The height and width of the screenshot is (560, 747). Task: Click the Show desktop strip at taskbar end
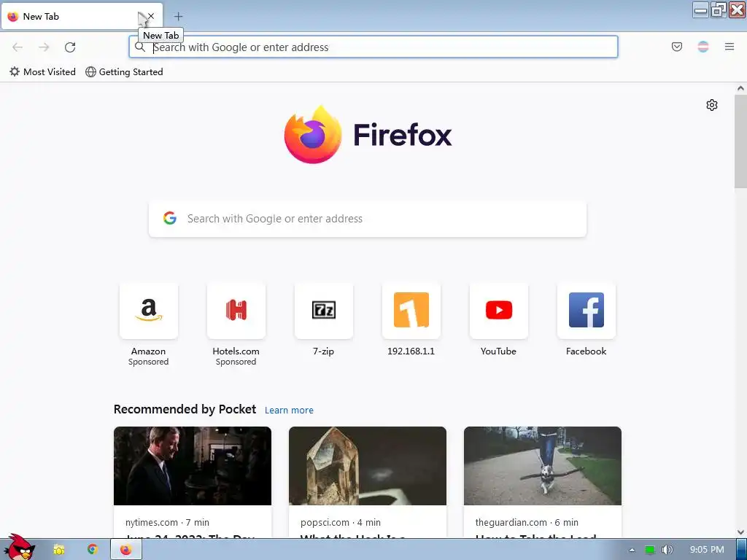pos(741,550)
